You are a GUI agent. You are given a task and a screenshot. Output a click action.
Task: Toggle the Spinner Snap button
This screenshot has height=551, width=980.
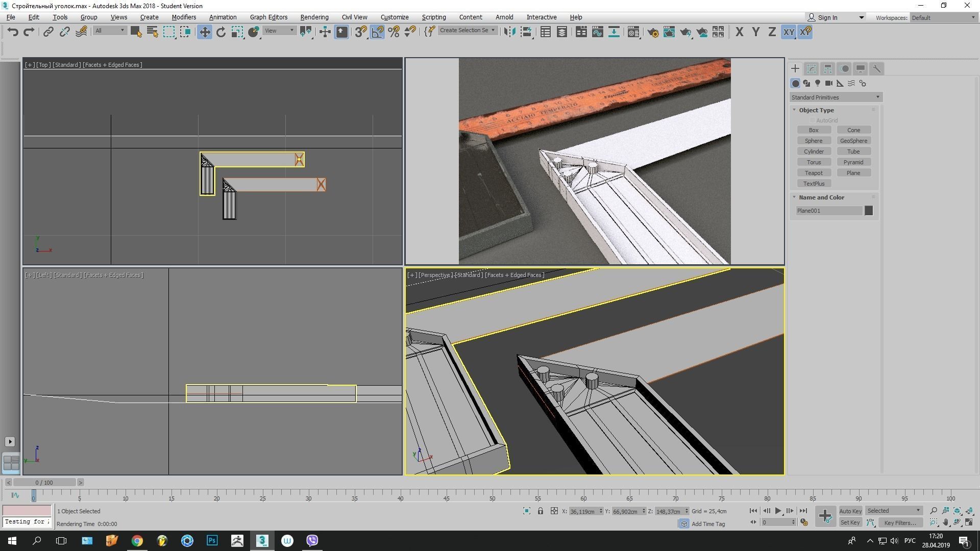tap(410, 32)
